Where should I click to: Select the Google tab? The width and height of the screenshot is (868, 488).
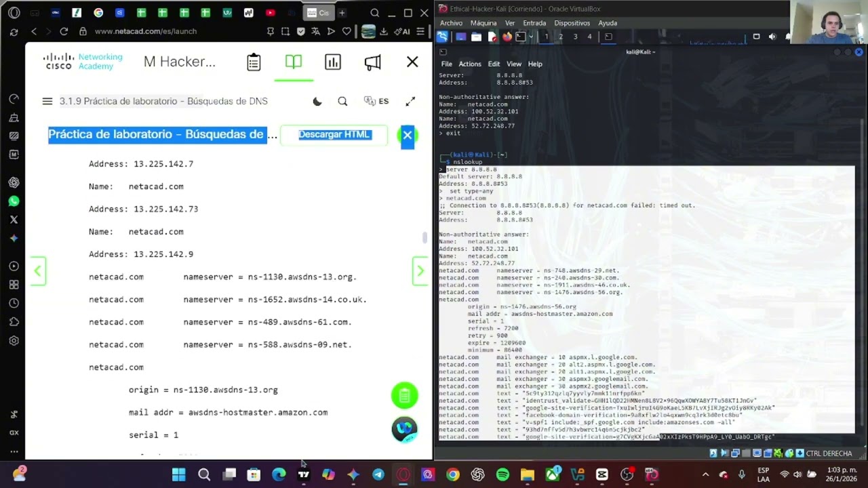pyautogui.click(x=98, y=13)
